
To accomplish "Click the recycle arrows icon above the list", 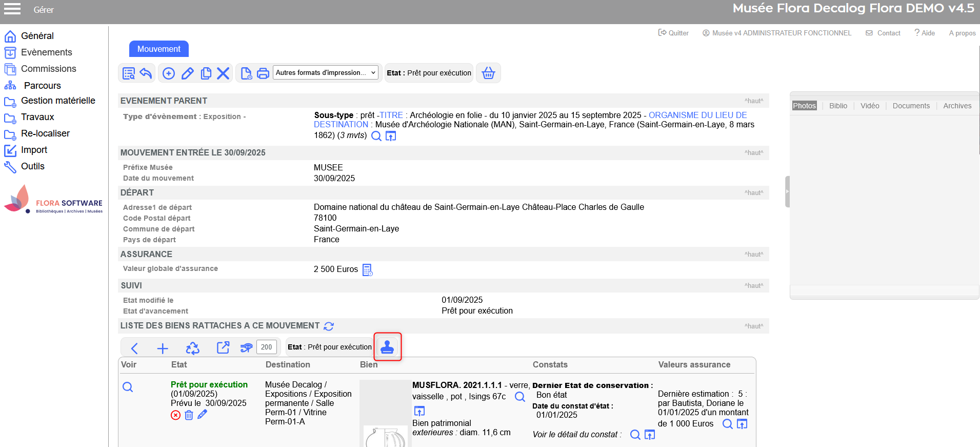I will tap(192, 348).
